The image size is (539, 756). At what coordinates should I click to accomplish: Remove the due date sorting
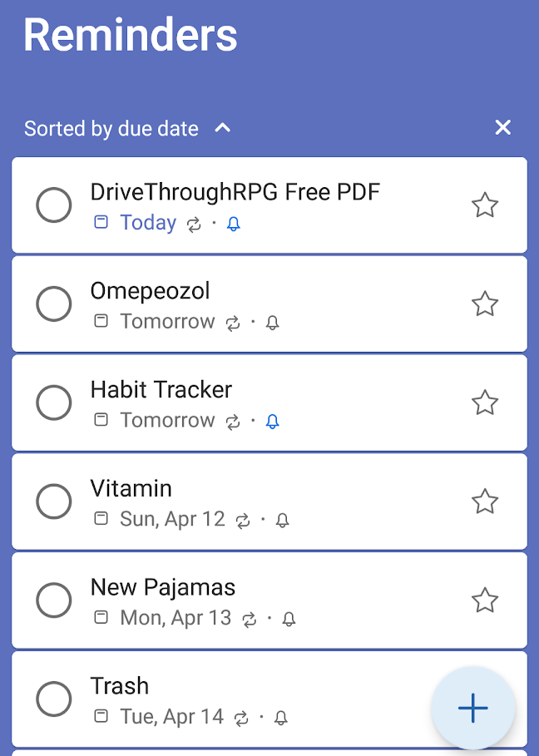point(502,127)
